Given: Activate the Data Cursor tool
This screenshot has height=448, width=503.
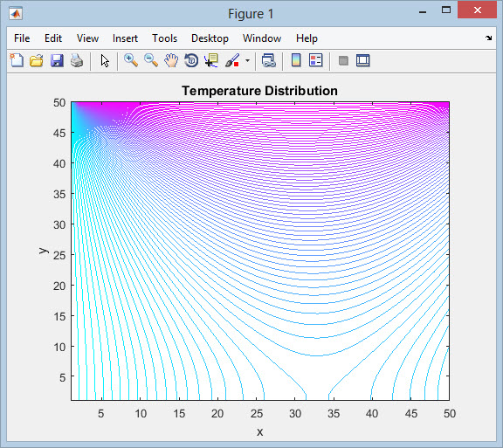Looking at the screenshot, I should pos(211,60).
